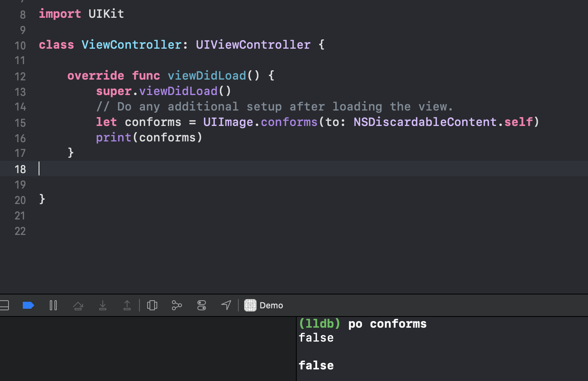The image size is (588, 381).
Task: Pause program execution in the debug bar
Action: tap(53, 305)
